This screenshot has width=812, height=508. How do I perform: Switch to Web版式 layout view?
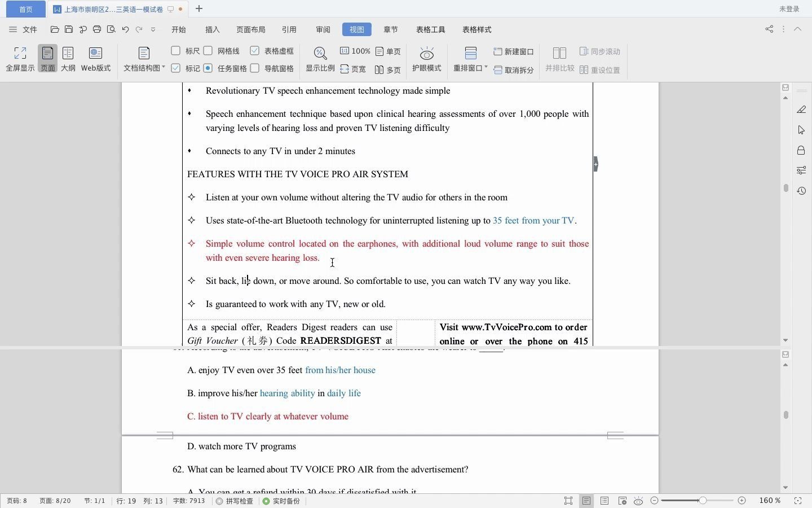pos(96,59)
